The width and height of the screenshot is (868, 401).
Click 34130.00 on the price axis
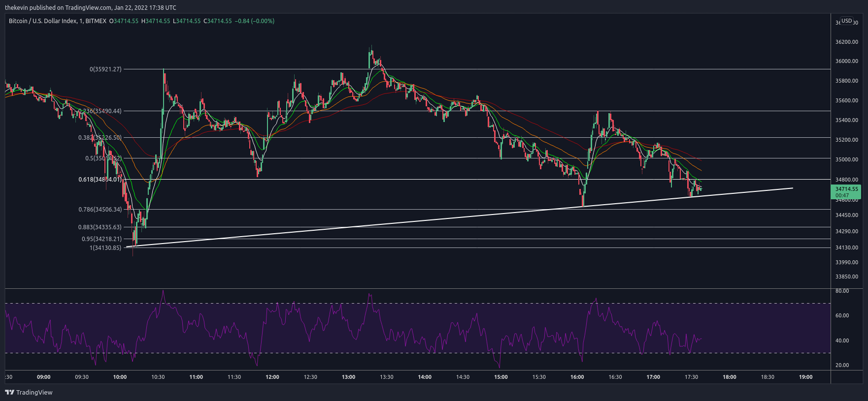click(847, 247)
